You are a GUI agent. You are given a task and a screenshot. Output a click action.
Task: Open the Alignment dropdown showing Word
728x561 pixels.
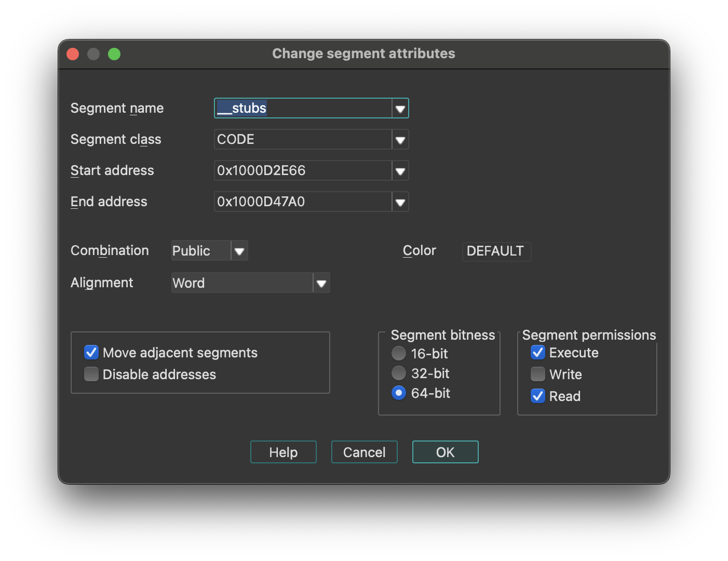pos(321,283)
